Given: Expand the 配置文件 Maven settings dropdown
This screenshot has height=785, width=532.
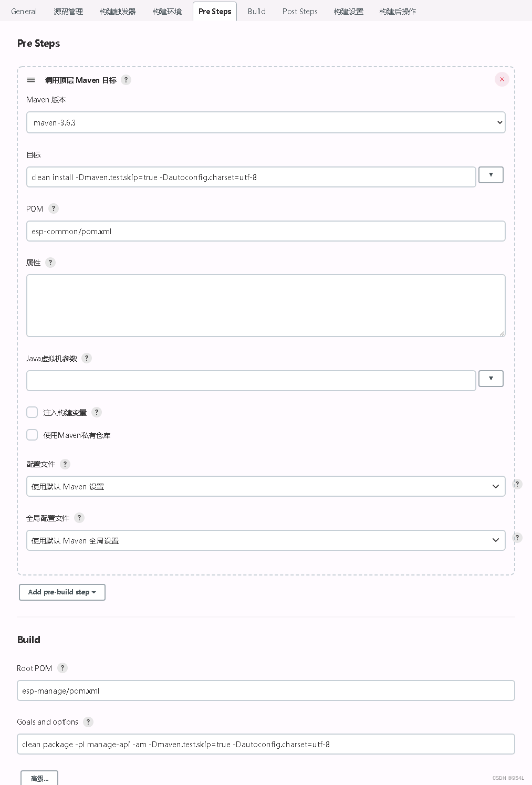Looking at the screenshot, I should coord(266,486).
